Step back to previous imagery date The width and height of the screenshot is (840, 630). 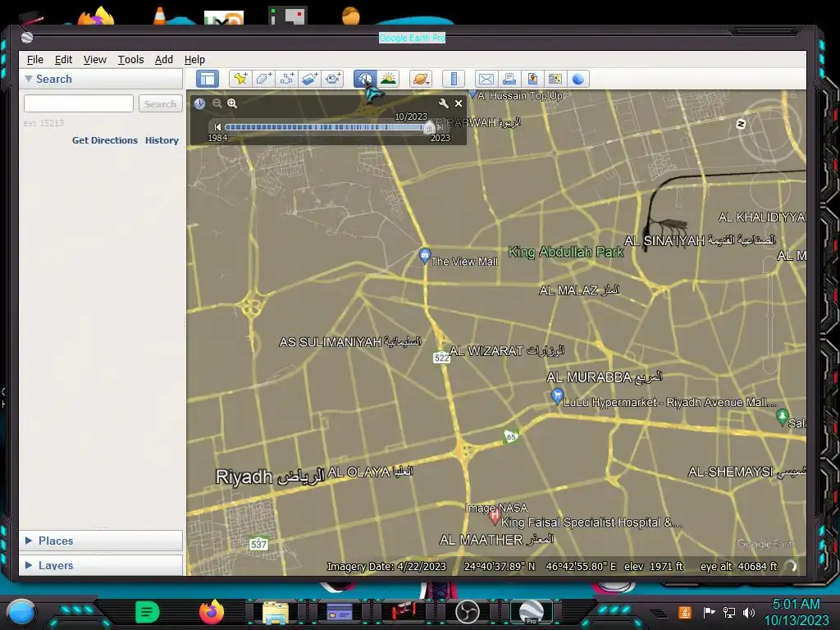[x=217, y=127]
